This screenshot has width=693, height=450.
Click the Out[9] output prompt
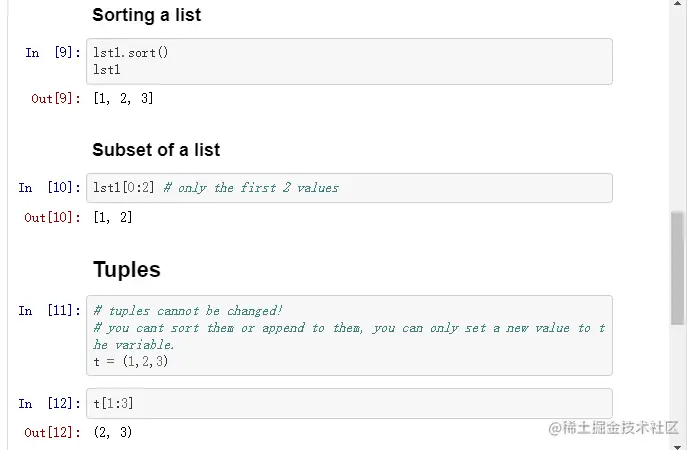tap(55, 98)
